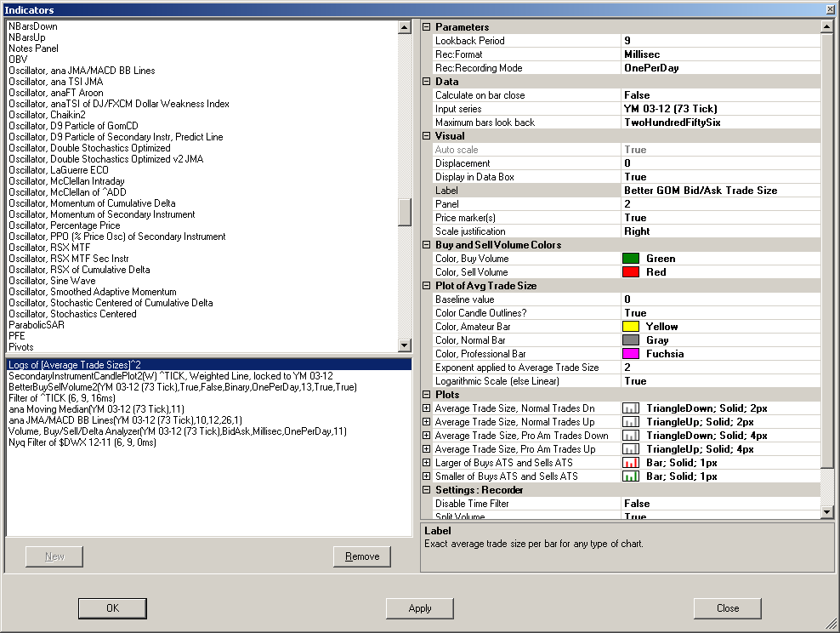
Task: Expand Average Trade Size, Pro Am Trades Up plot
Action: pos(427,449)
